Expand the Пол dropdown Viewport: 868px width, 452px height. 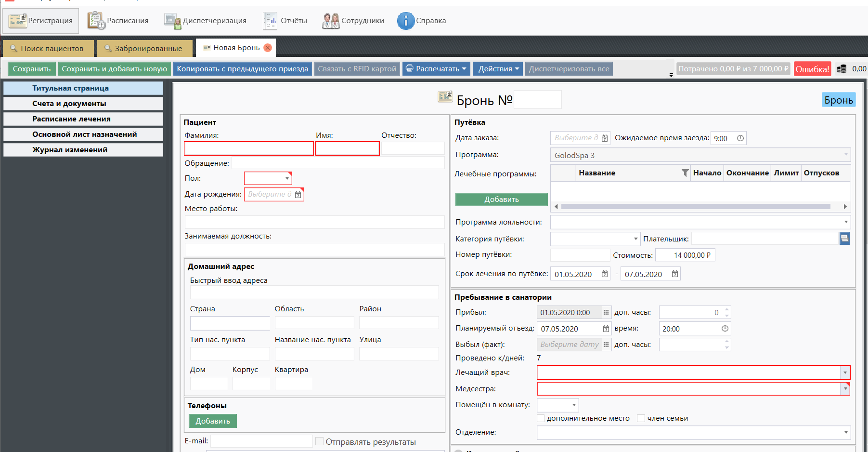[x=287, y=178]
